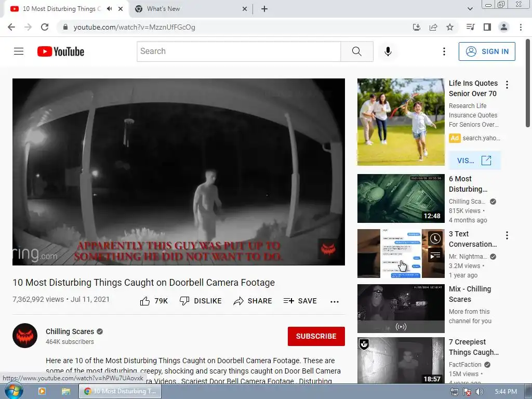Viewport: 532px width, 399px height.
Task: Share this page from the address bar
Action: [433, 27]
